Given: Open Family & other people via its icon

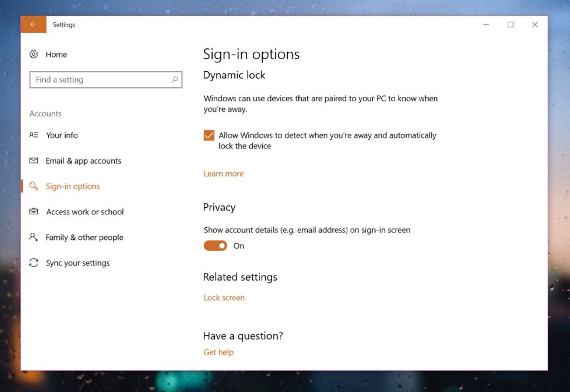Looking at the screenshot, I should tap(34, 237).
